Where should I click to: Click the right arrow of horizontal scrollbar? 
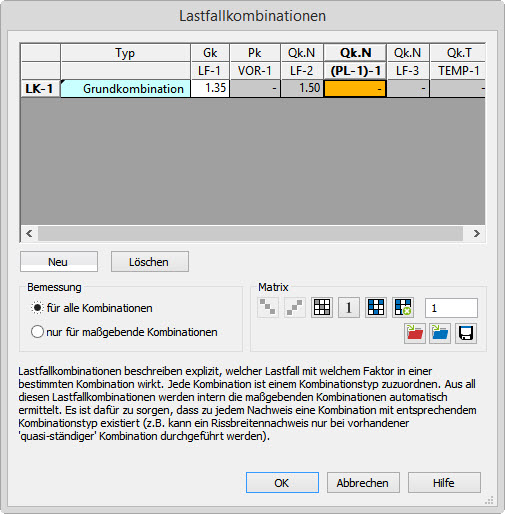click(477, 233)
